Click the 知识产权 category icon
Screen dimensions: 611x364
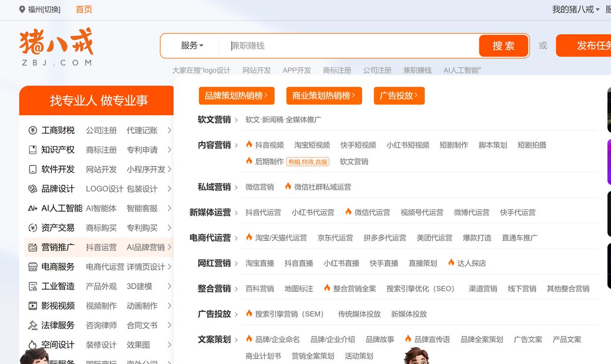(x=33, y=150)
